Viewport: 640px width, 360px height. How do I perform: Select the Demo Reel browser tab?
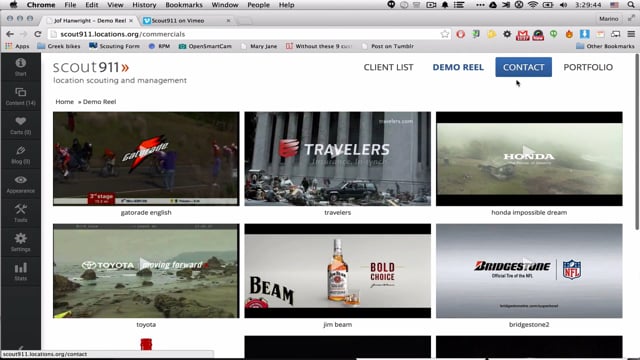coord(90,20)
